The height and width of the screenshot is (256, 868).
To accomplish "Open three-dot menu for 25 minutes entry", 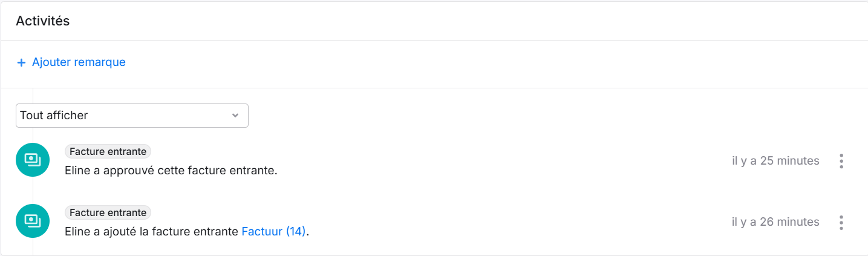I will click(841, 161).
